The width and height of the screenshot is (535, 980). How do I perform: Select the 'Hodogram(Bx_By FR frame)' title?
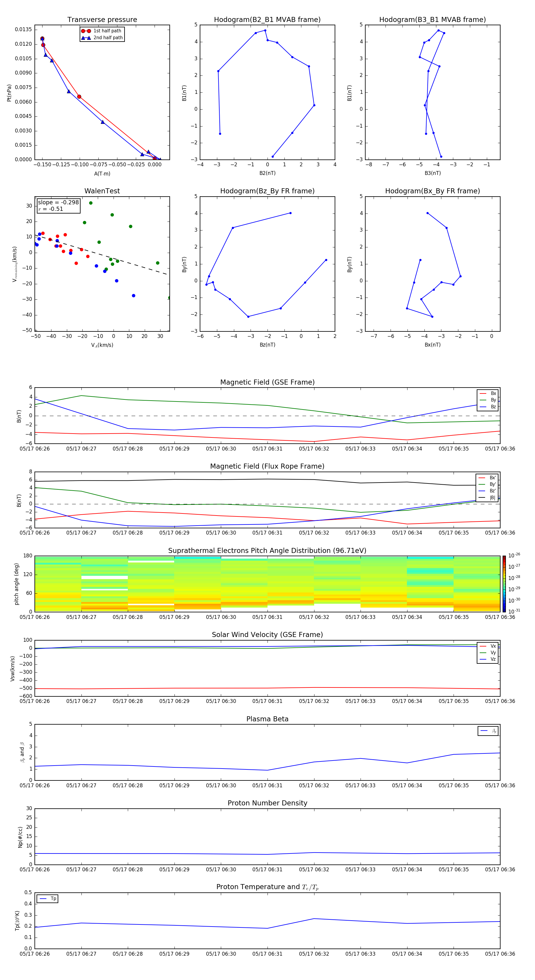point(432,191)
